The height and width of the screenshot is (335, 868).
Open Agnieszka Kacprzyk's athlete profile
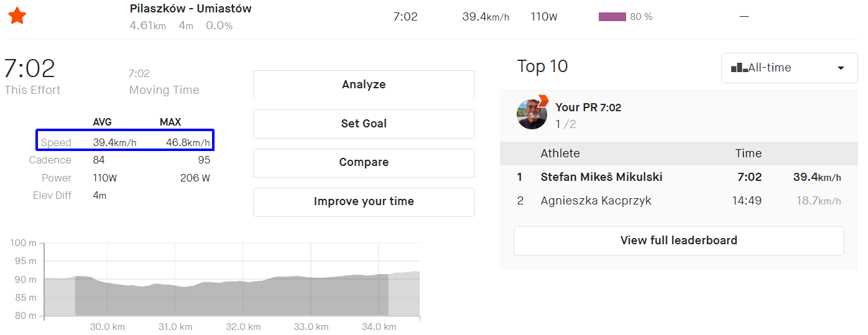pos(596,201)
